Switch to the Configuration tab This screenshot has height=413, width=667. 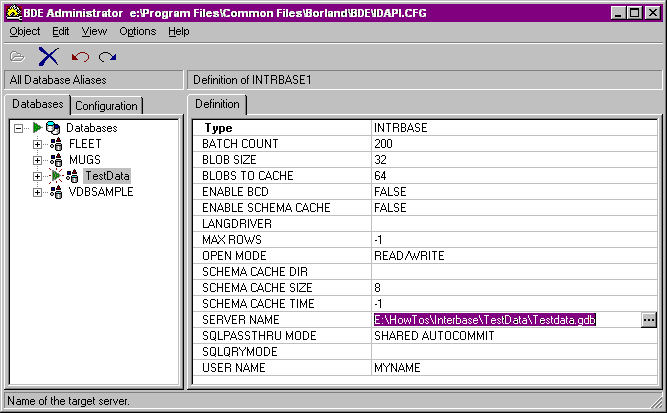tap(106, 106)
